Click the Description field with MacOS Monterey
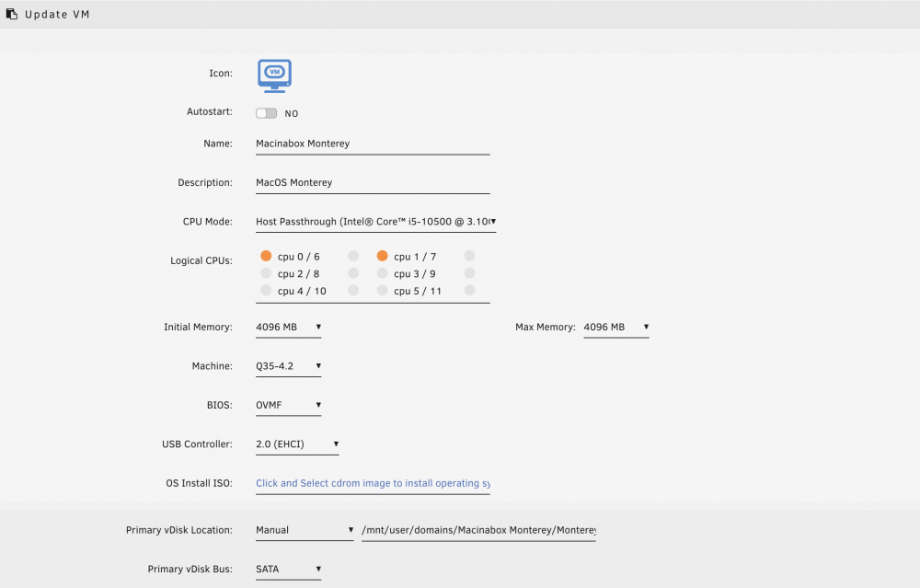Image resolution: width=920 pixels, height=588 pixels. 373,182
